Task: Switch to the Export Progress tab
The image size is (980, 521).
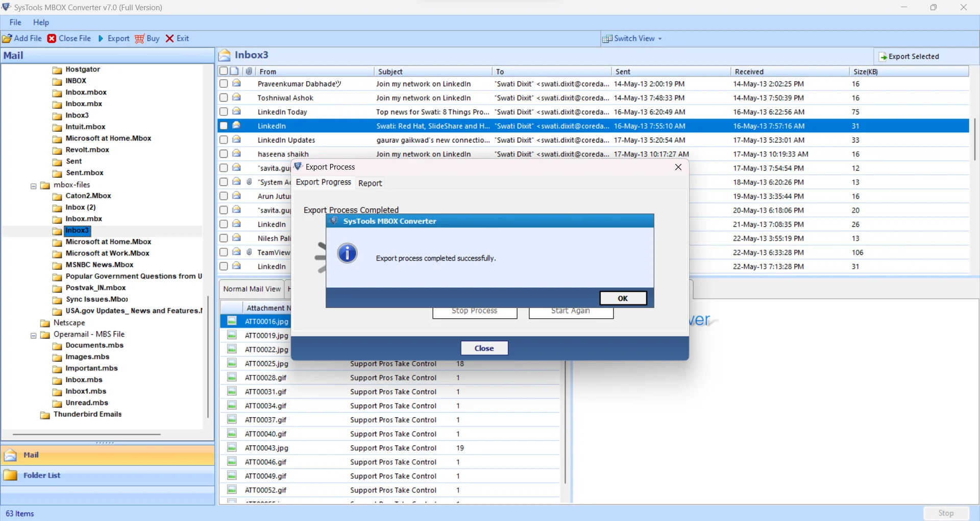Action: pos(324,182)
